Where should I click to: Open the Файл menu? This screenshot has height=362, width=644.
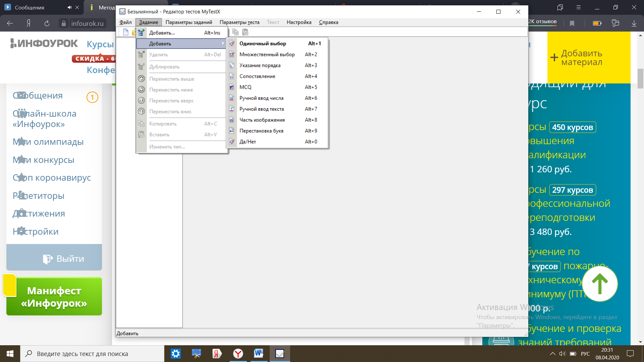(x=125, y=22)
